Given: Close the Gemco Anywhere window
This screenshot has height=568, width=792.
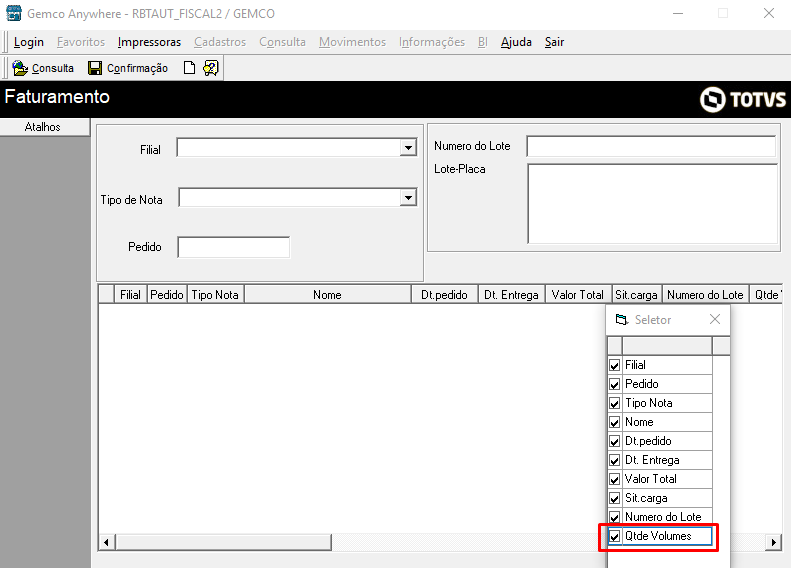Looking at the screenshot, I should click(768, 14).
